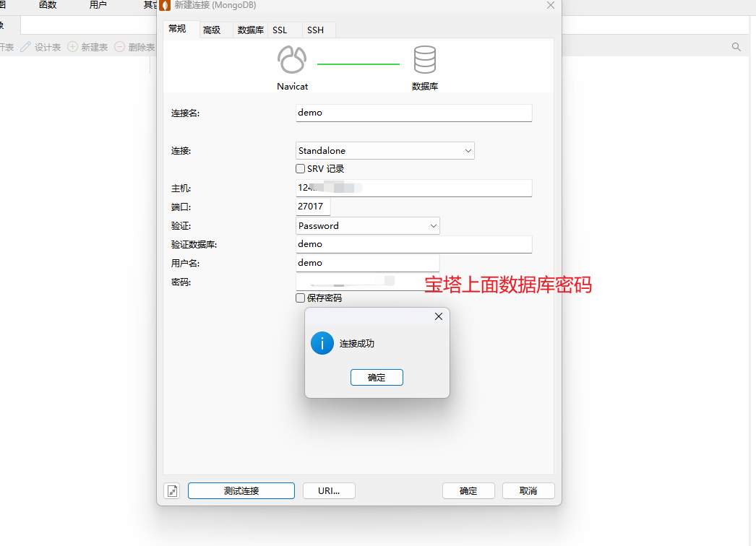
Task: Click the 连接名: label
Action: pos(185,113)
